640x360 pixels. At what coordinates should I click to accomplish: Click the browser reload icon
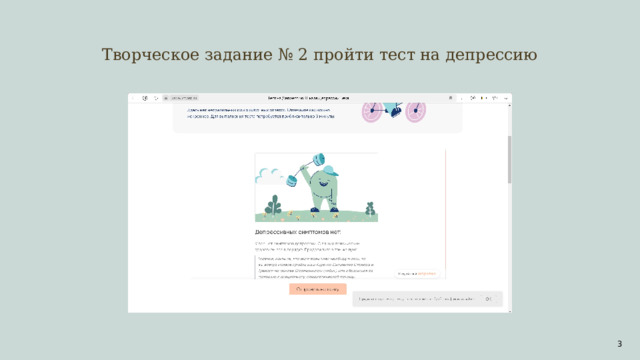[x=156, y=98]
